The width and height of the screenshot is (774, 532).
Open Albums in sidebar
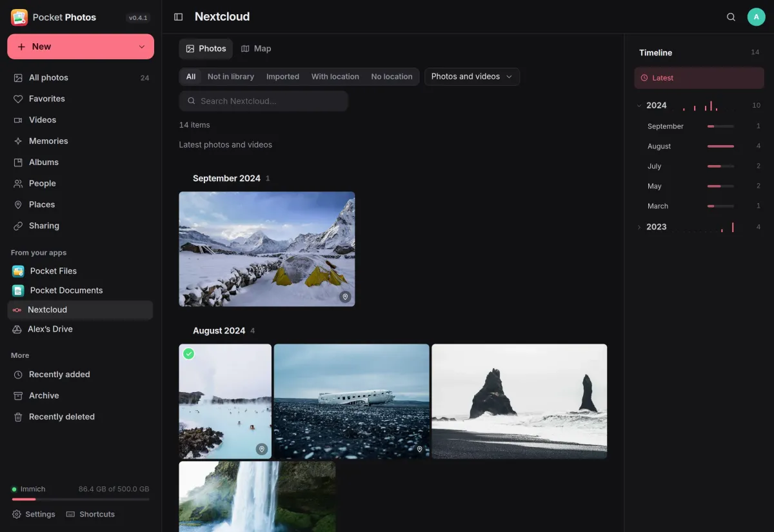(x=81, y=163)
